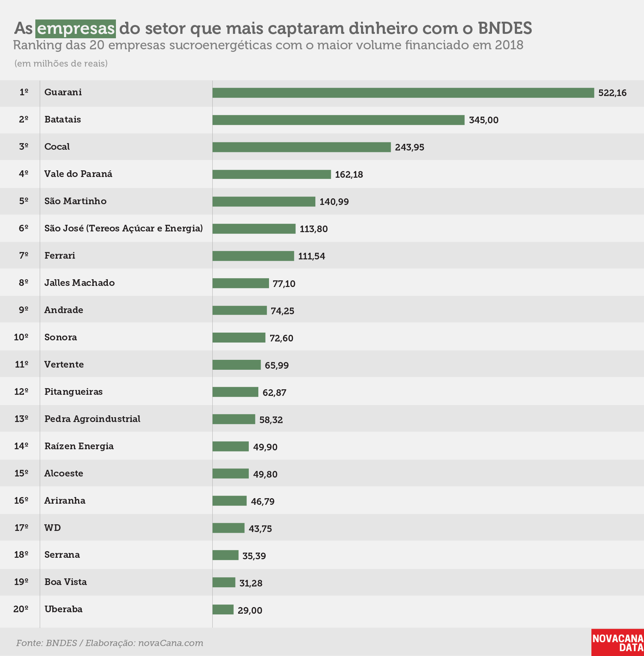The image size is (644, 656).
Task: Select the company name "Uberaba"
Action: [x=63, y=609]
